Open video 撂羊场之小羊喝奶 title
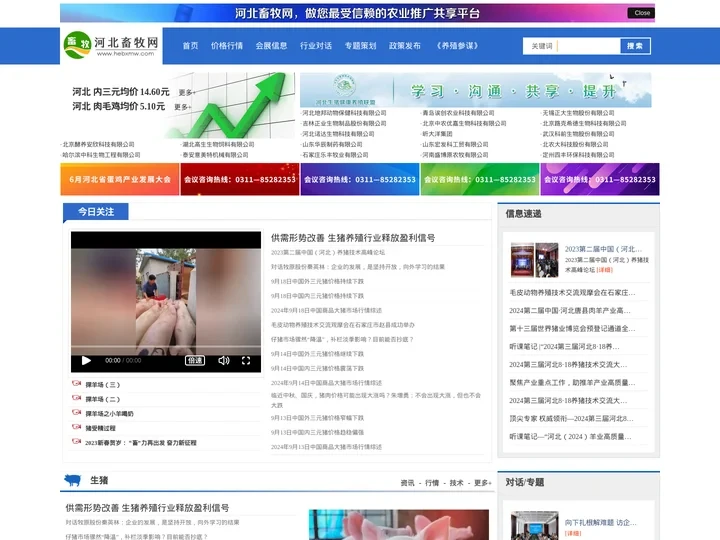Image resolution: width=720 pixels, height=540 pixels. click(109, 414)
